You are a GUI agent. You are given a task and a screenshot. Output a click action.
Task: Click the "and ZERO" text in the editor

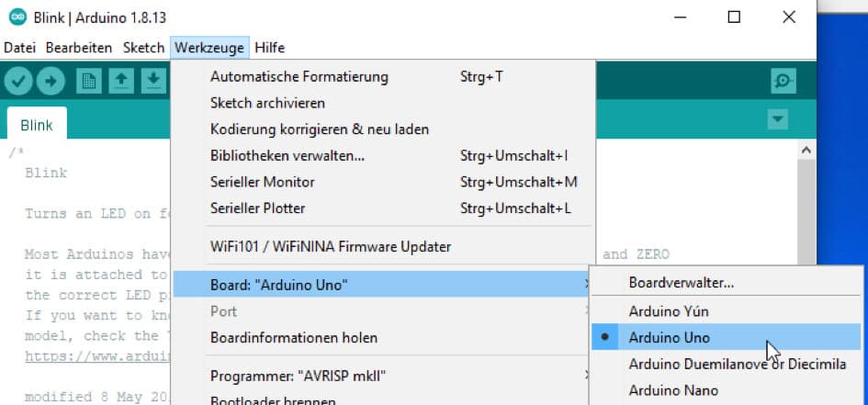[636, 254]
